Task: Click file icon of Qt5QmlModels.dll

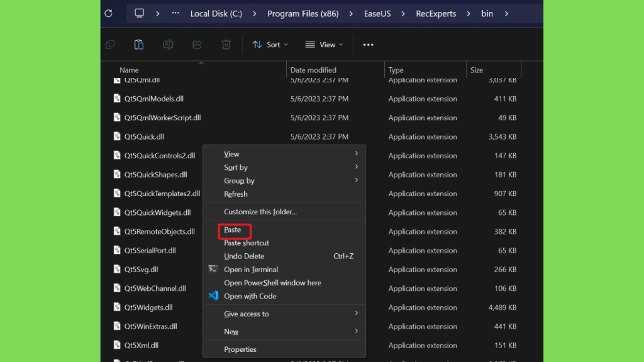Action: 117,99
